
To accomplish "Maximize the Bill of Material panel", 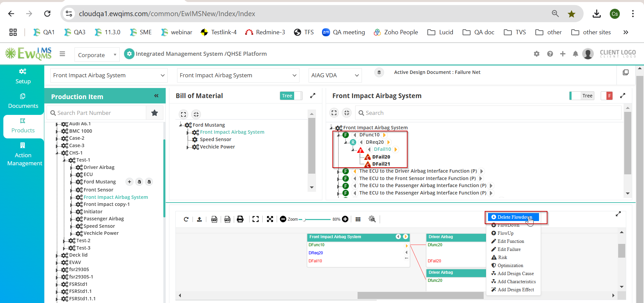I will click(x=313, y=96).
